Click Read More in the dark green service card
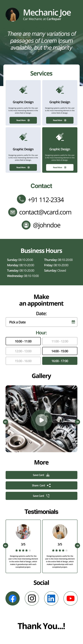 (60, 167)
